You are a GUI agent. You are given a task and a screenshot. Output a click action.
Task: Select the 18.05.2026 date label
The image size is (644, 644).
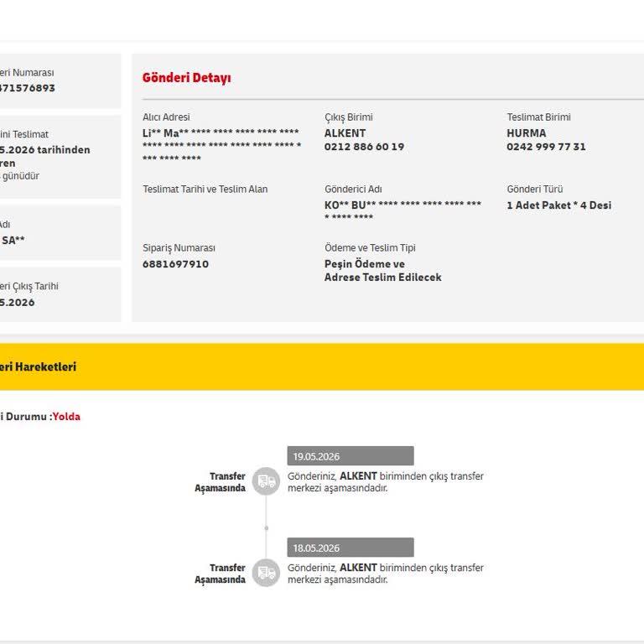(351, 548)
